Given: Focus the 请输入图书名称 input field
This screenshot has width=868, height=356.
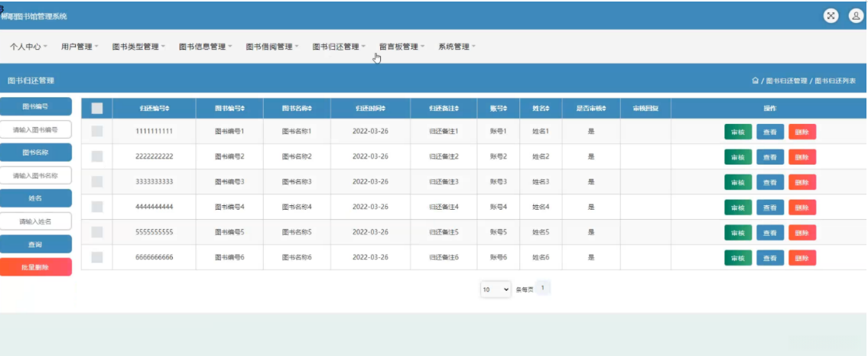Looking at the screenshot, I should [x=35, y=175].
